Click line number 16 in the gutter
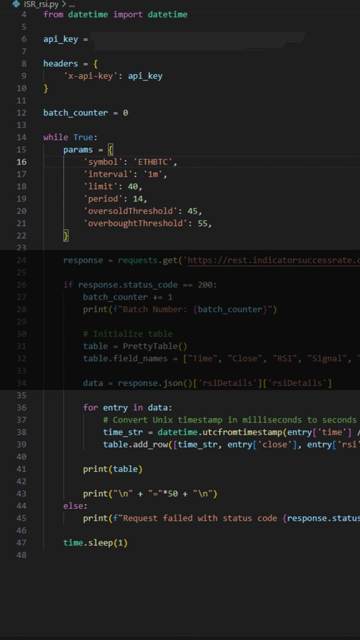The height and width of the screenshot is (640, 360). [x=22, y=162]
